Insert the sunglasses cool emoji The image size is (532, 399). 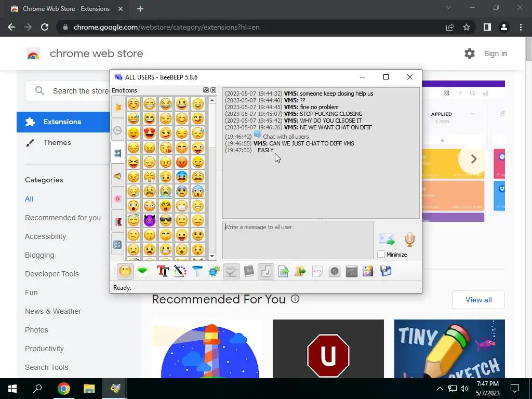click(x=166, y=220)
